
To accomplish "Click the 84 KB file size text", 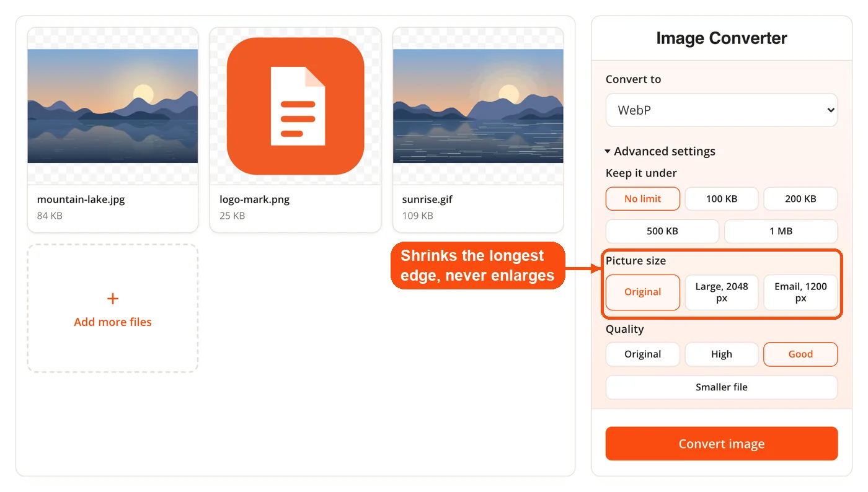I will (50, 216).
